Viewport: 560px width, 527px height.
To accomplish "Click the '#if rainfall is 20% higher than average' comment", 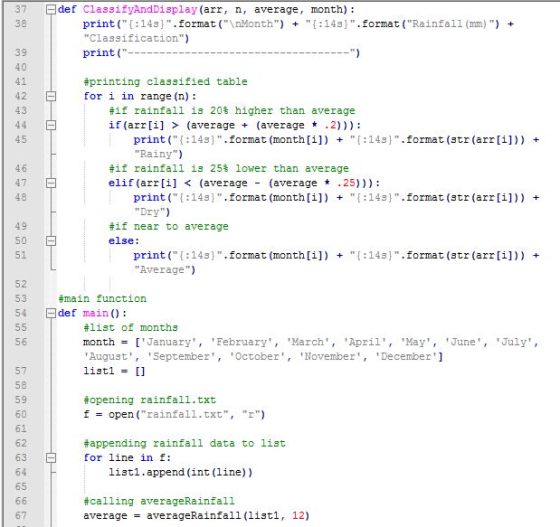I will [x=232, y=111].
